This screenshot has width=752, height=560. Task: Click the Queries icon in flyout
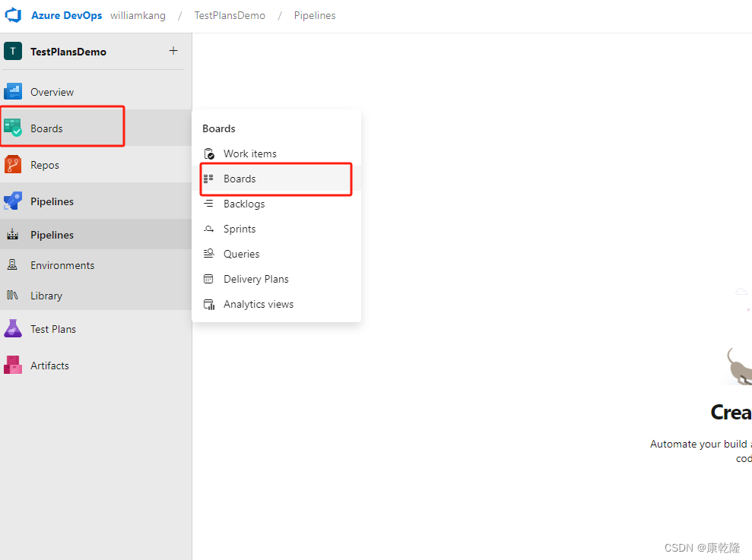(x=208, y=253)
